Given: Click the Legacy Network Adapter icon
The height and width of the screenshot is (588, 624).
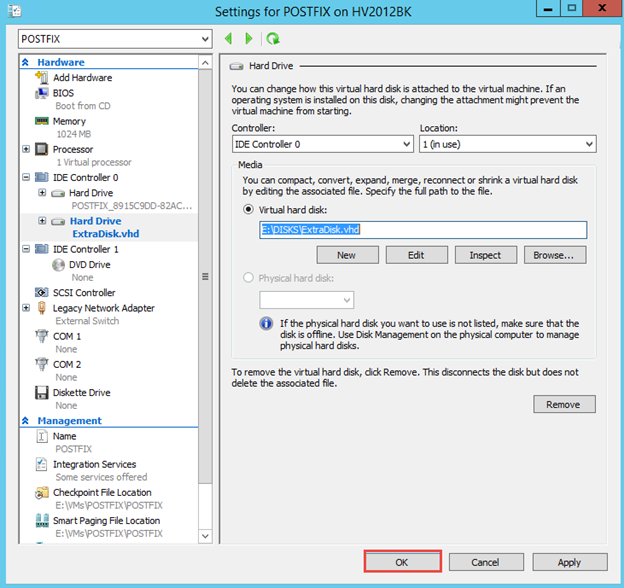Looking at the screenshot, I should click(x=41, y=308).
